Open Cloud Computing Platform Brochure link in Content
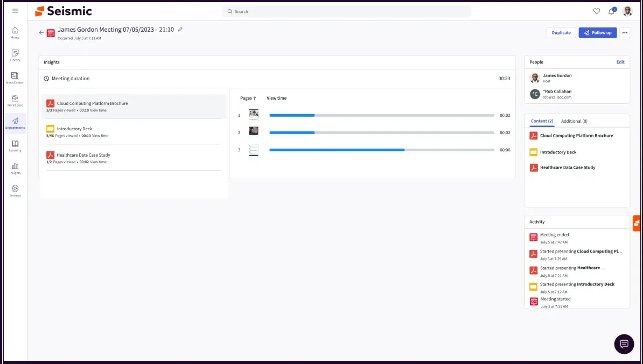 point(576,136)
